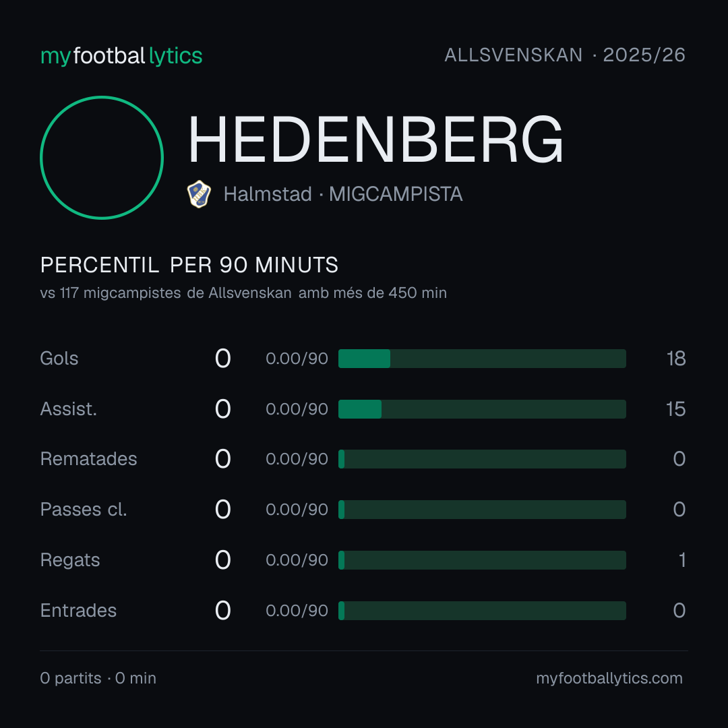Screen dimensions: 728x728
Task: Click the Rematades percentile bar
Action: pos(482,459)
